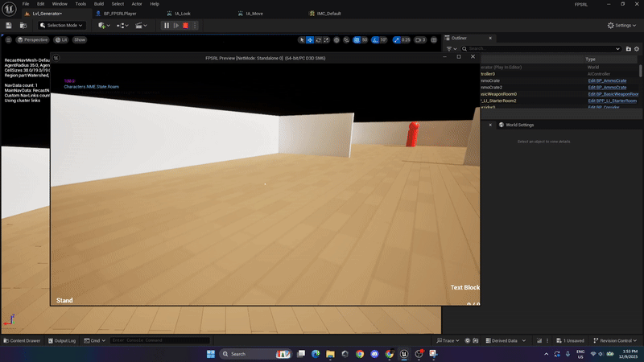Open the cinematics clapperboard menu
The height and width of the screenshot is (362, 644).
pyautogui.click(x=141, y=26)
